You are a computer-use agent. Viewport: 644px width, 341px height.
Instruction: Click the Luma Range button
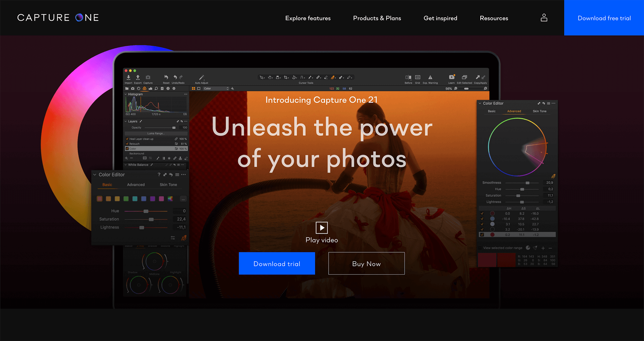coord(156,133)
